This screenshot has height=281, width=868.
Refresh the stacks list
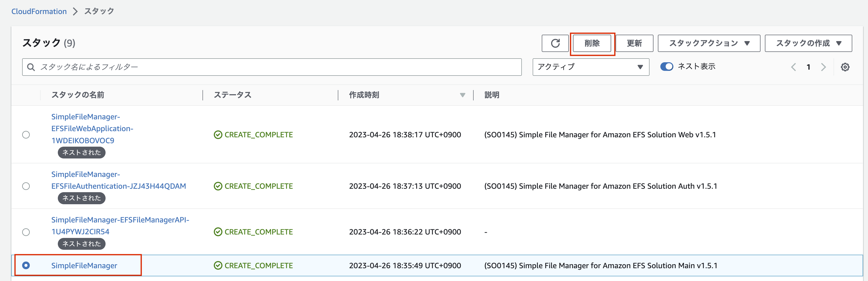[x=555, y=43]
